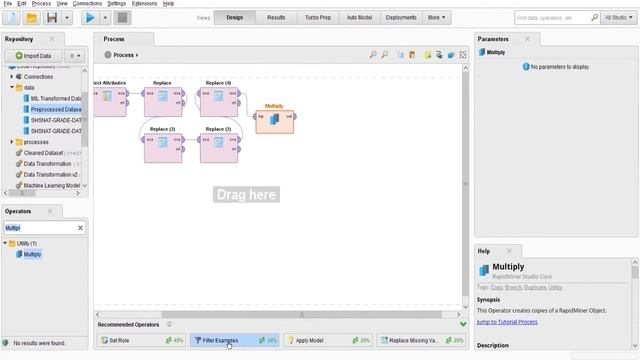Expand the Connections tree node
This screenshot has width=640, height=360.
(12, 77)
